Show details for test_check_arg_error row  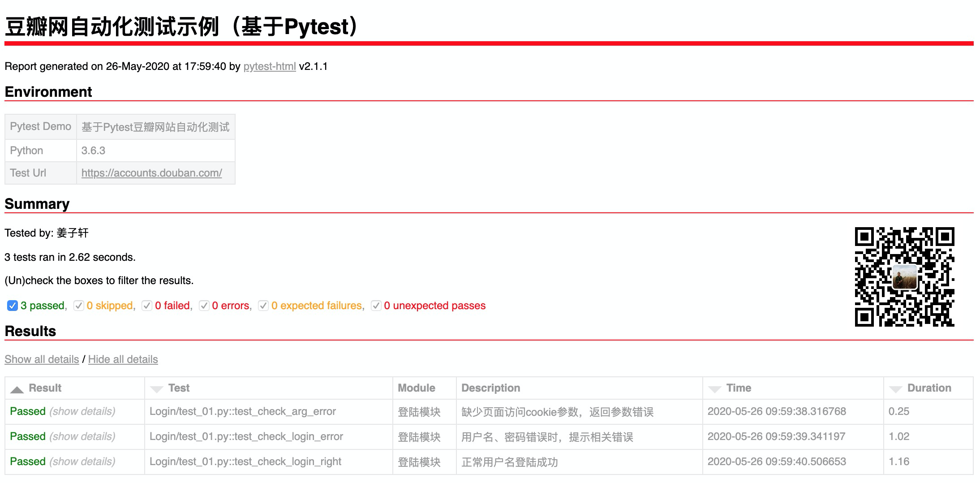coord(82,411)
